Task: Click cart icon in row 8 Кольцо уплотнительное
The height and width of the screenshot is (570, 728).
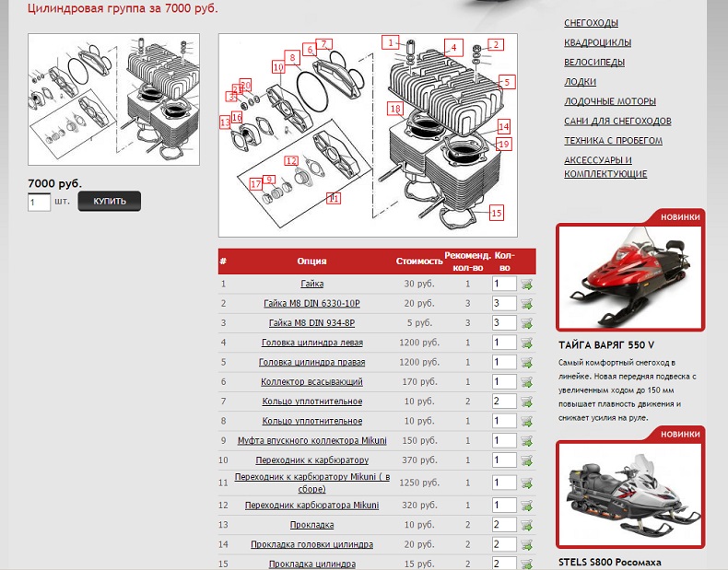Action: click(x=526, y=422)
